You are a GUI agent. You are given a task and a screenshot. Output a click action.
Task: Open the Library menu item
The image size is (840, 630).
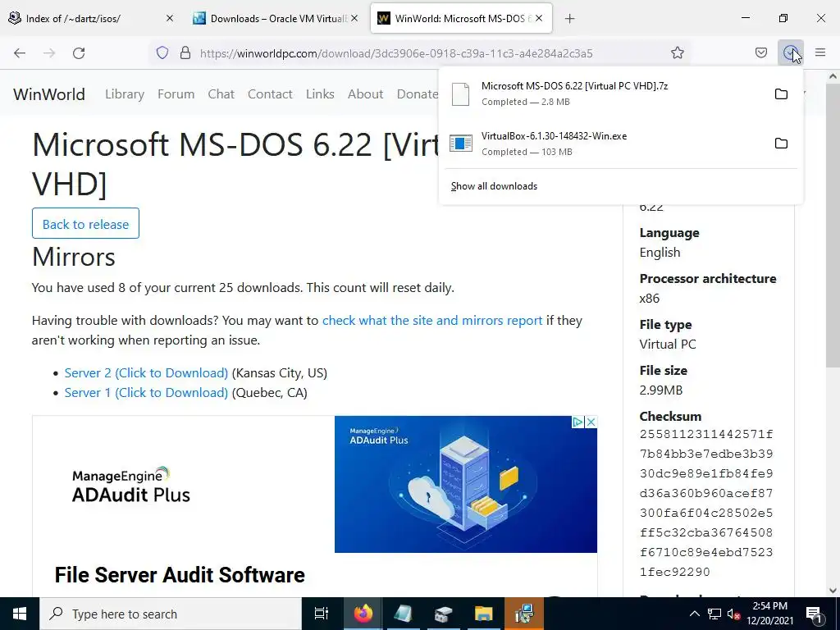pyautogui.click(x=125, y=94)
